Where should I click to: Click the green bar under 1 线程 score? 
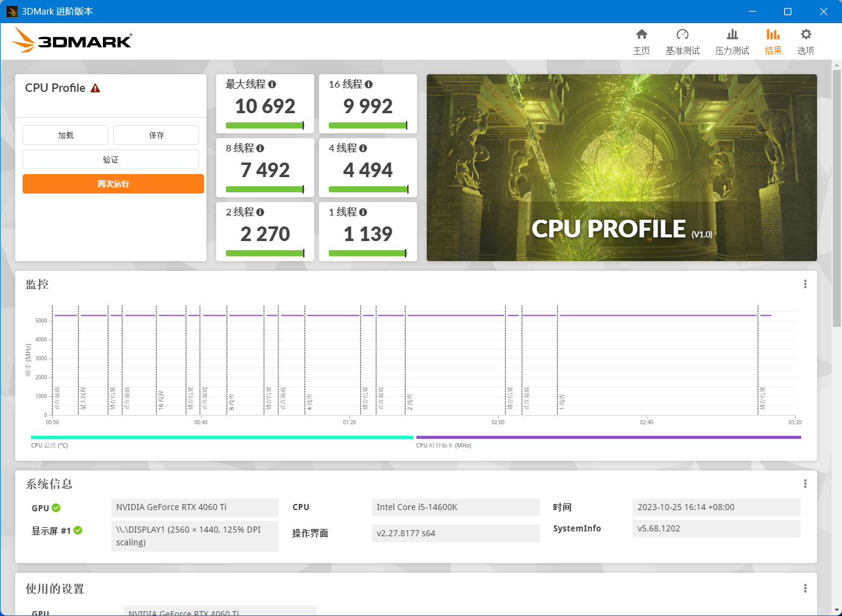[368, 253]
